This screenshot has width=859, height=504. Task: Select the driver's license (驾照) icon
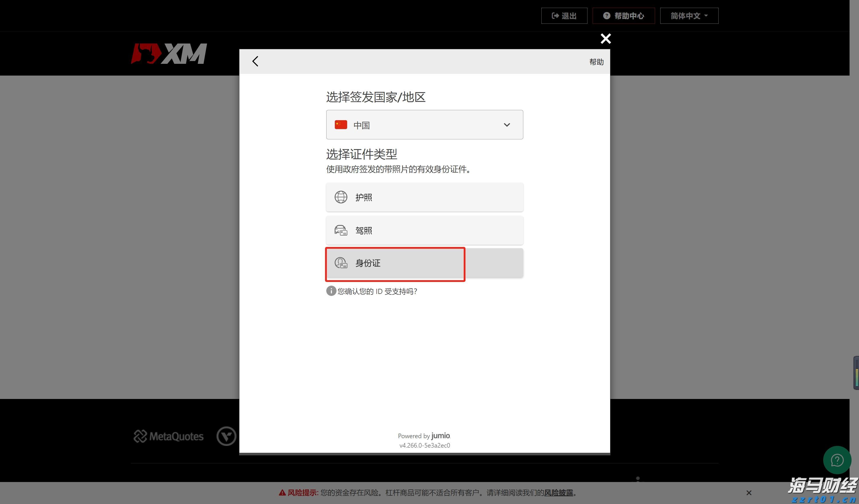(341, 230)
